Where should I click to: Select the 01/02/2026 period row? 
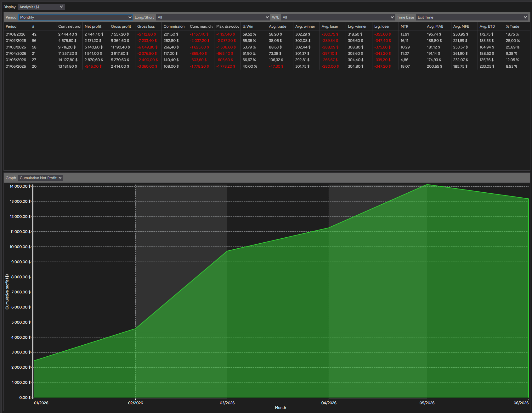[267, 41]
